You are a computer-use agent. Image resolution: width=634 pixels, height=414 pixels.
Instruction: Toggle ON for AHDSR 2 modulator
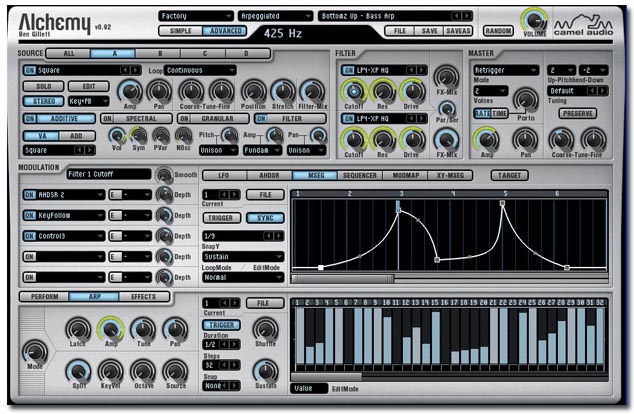point(30,195)
